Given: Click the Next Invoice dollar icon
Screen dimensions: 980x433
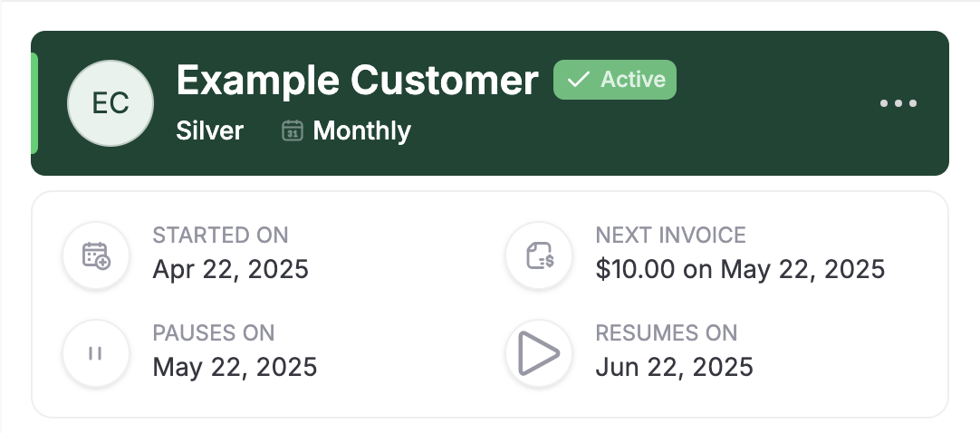Looking at the screenshot, I should pyautogui.click(x=540, y=255).
